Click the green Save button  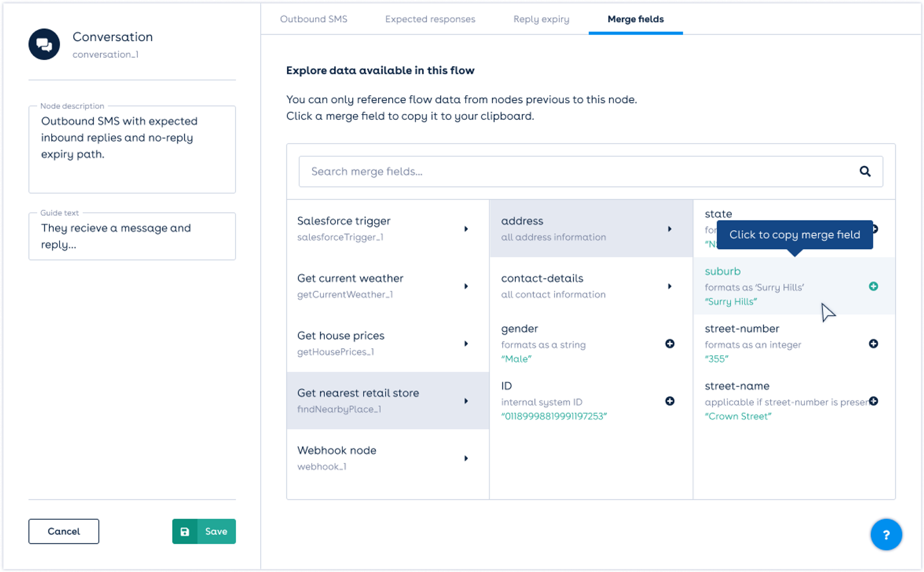204,531
